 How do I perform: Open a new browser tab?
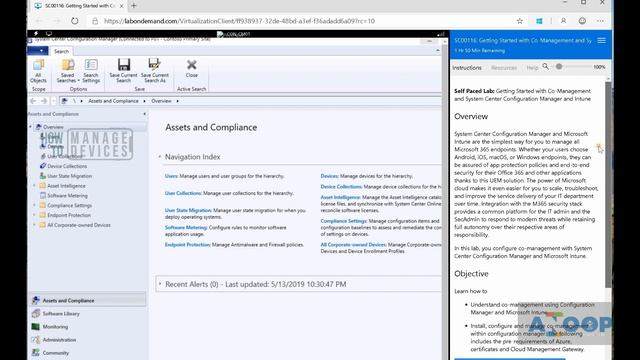click(x=134, y=6)
